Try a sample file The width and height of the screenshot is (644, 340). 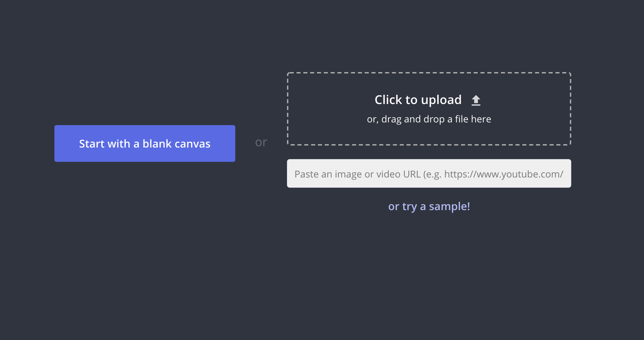[429, 206]
